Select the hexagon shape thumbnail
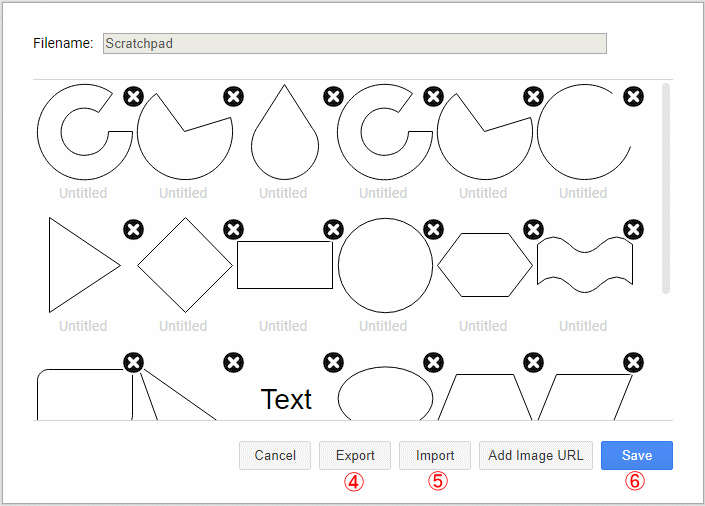 (x=484, y=265)
